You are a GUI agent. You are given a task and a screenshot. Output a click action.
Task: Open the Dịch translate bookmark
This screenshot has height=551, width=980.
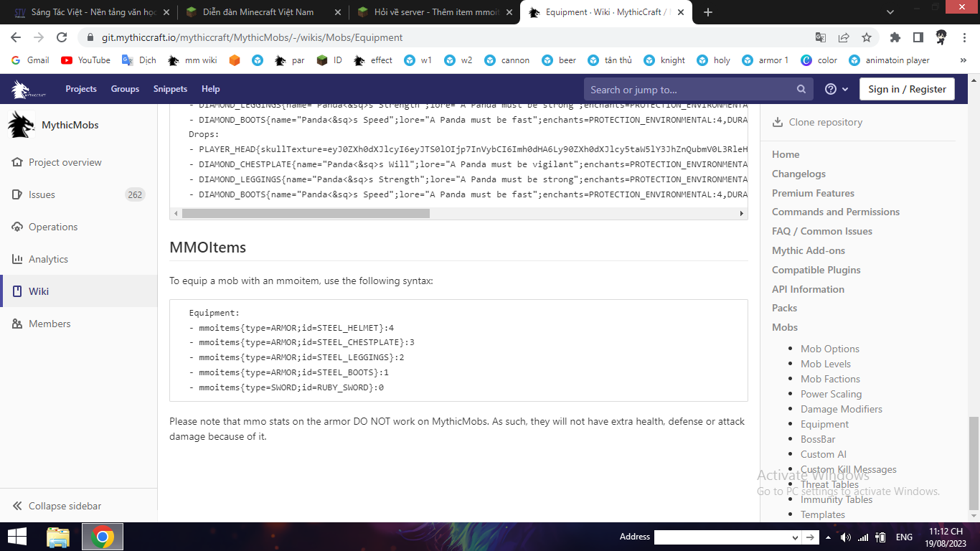point(139,60)
